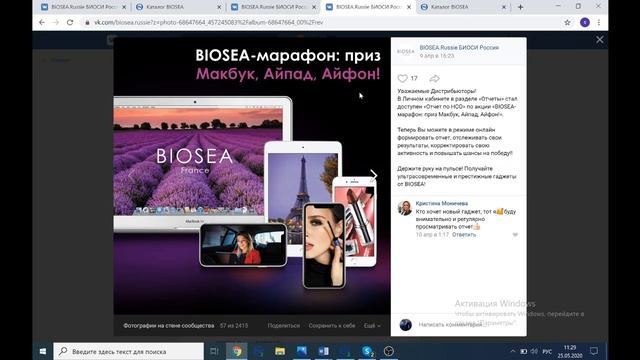
Task: Open Skype from the taskbar
Action: coord(367,351)
